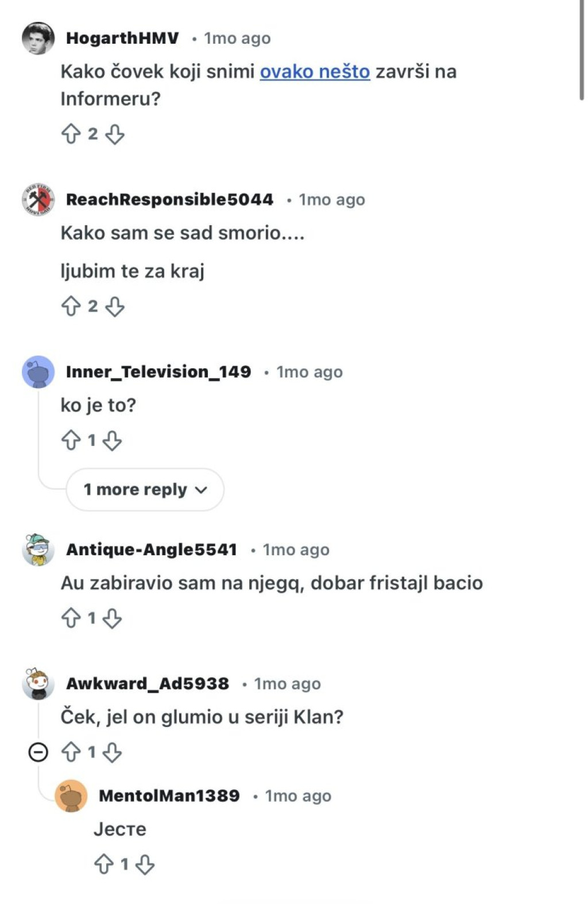
Task: Upvote Awkward_Ad5938's comment
Action: (71, 752)
